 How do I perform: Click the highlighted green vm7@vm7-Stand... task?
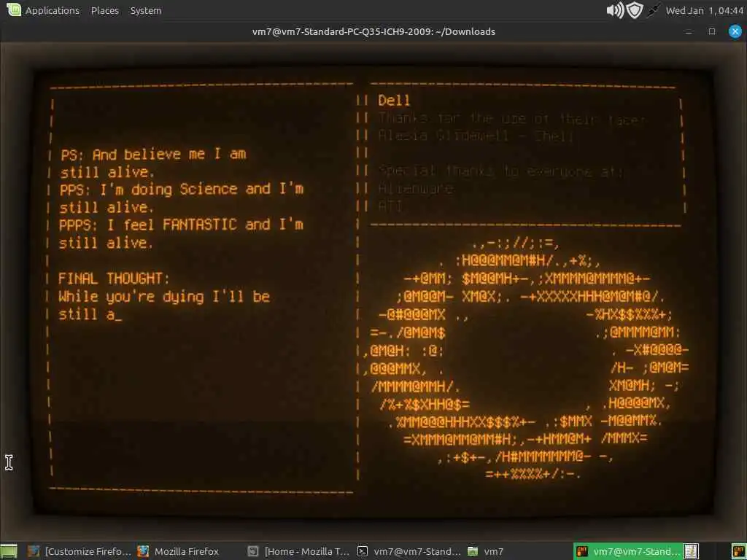[x=629, y=551]
